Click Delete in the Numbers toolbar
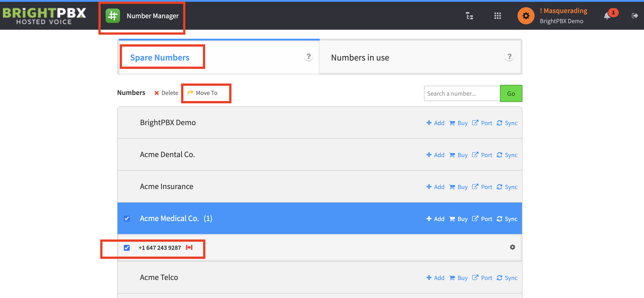Image resolution: width=644 pixels, height=298 pixels. (166, 93)
